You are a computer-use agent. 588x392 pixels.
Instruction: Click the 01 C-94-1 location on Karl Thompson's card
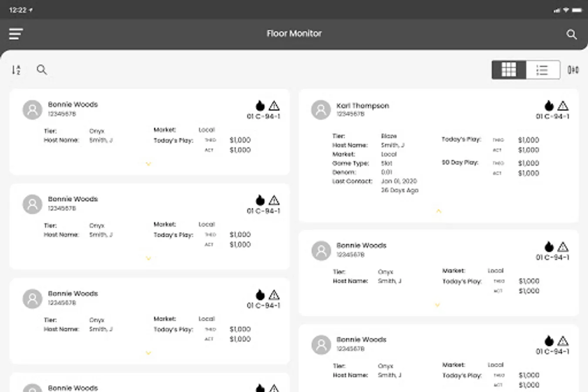(x=552, y=116)
